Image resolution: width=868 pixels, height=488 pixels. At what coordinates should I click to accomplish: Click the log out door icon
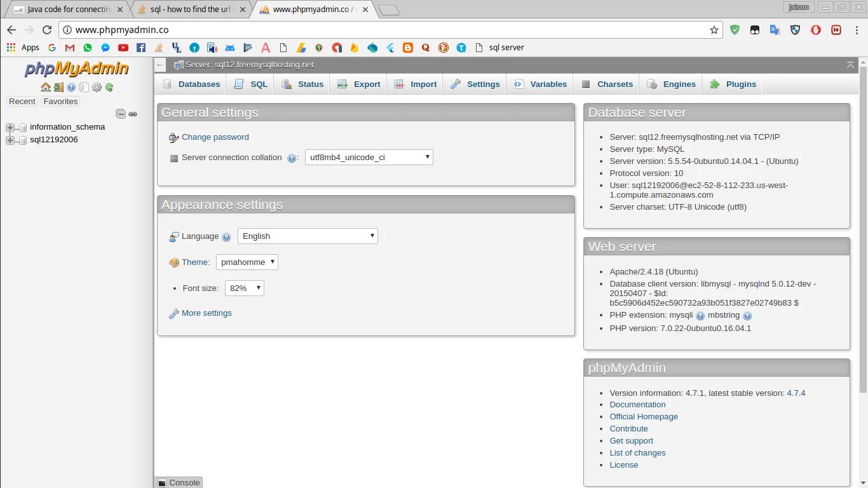[58, 88]
